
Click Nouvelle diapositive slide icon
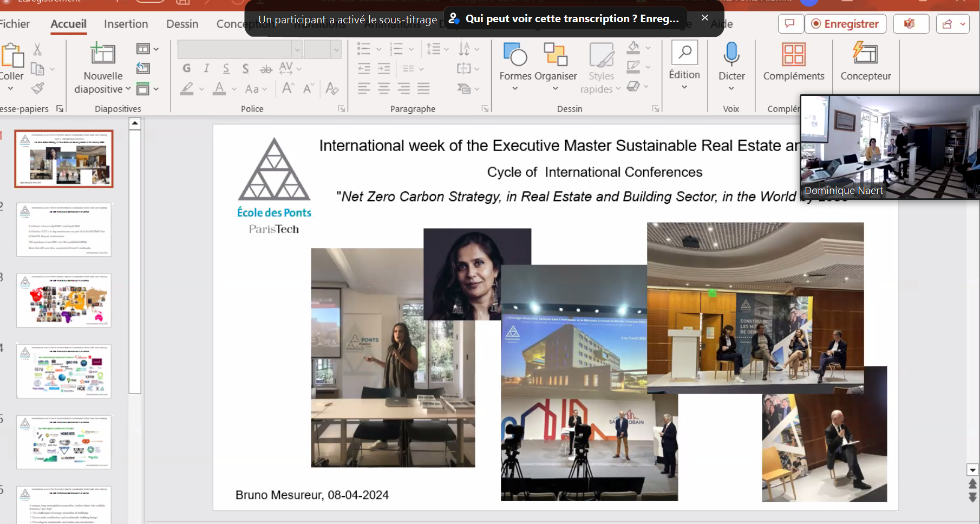click(x=103, y=54)
